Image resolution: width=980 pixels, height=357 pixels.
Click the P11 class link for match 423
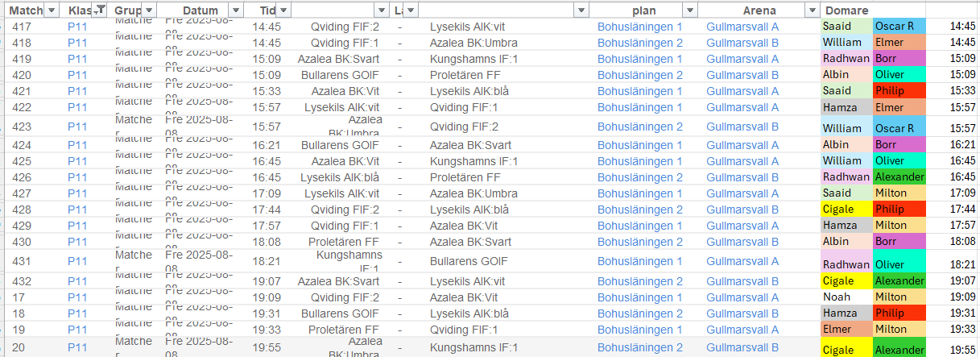pyautogui.click(x=77, y=127)
